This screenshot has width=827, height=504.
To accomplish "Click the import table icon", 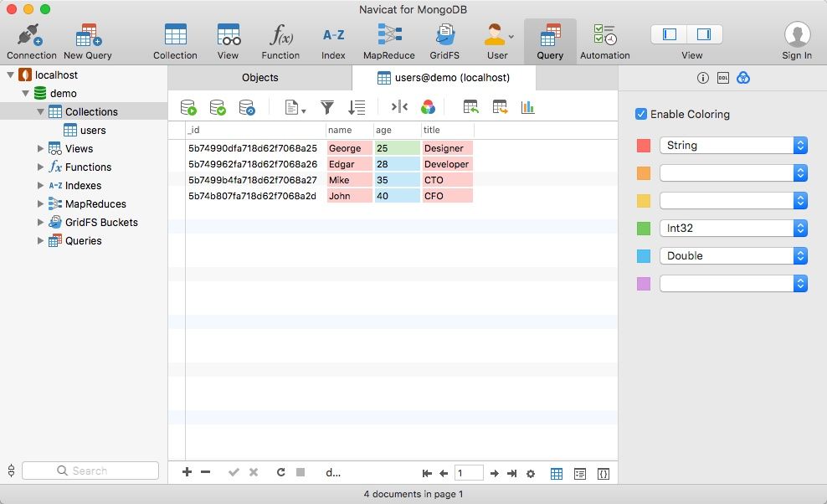I will (x=470, y=107).
